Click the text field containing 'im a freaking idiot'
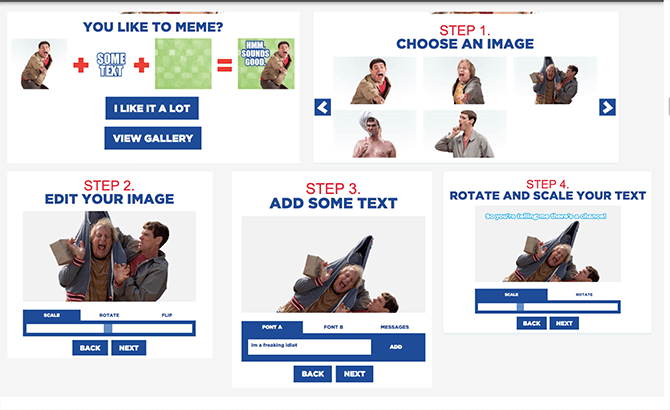Viewport: 670px width, 410px height. pos(309,347)
